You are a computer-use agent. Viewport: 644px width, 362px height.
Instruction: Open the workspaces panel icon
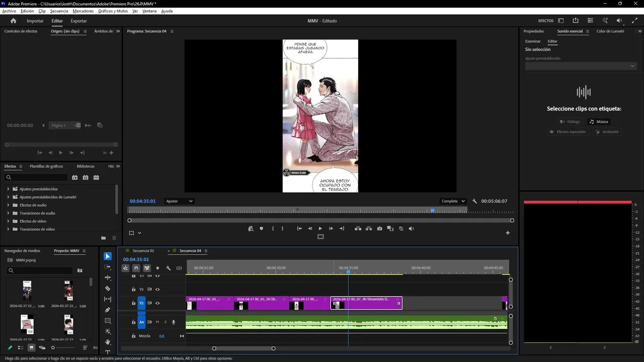pyautogui.click(x=560, y=21)
